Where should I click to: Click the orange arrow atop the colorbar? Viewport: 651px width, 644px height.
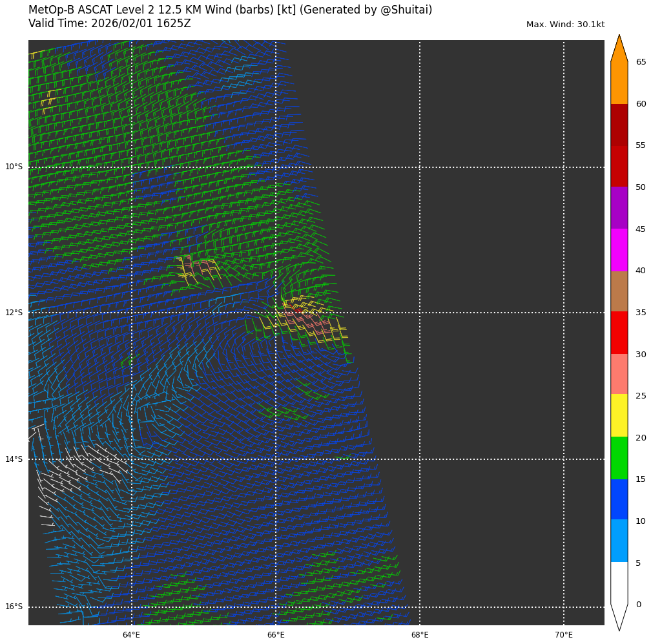[619, 50]
